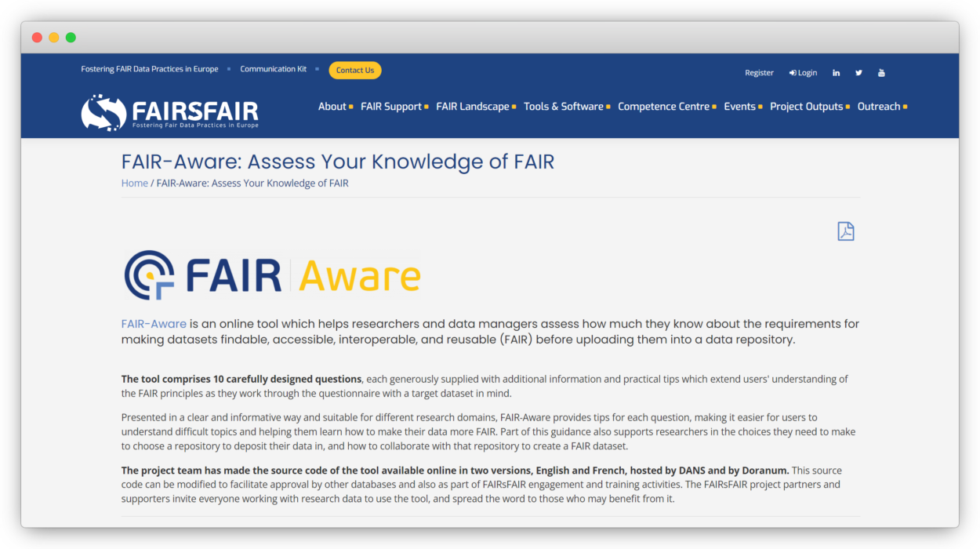
Task: Click the FAIRsFAIR logo
Action: 169,111
